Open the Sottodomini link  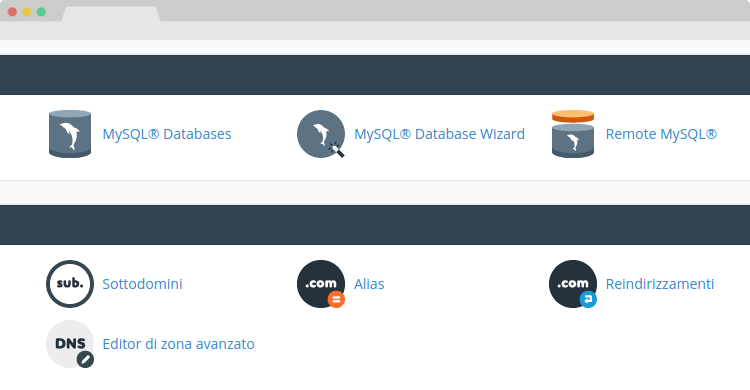[143, 284]
